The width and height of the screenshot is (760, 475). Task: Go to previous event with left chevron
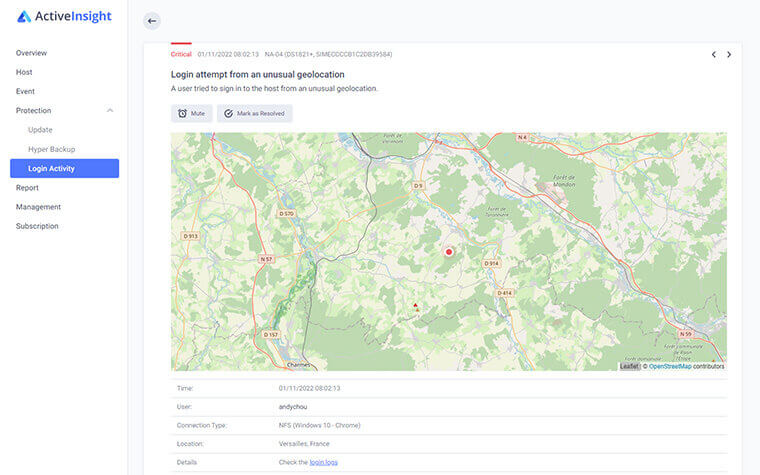coord(713,55)
